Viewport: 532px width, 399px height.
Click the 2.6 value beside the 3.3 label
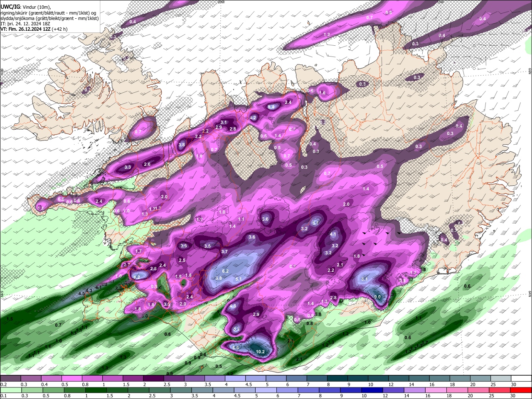click(147, 165)
